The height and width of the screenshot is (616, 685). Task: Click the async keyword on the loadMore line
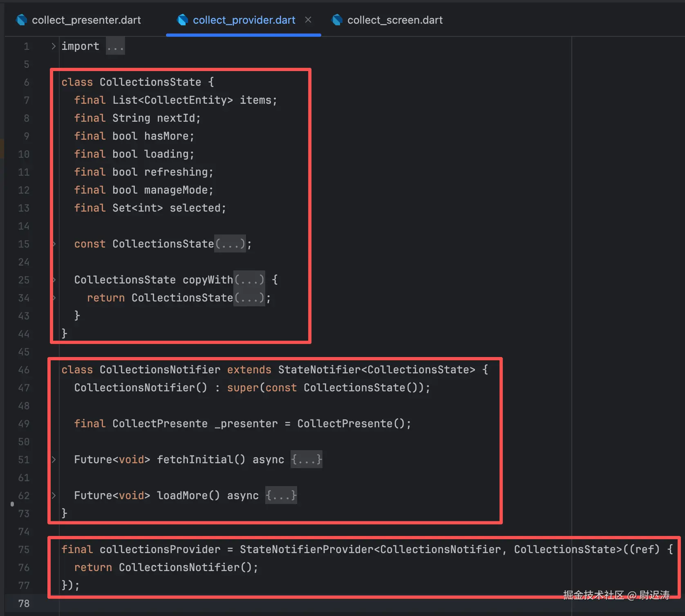[x=243, y=495]
